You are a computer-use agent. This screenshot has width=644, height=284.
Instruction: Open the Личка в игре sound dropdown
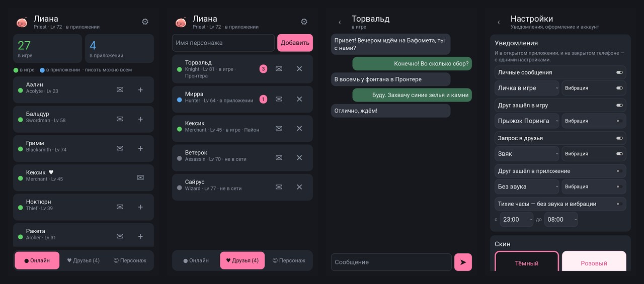click(527, 88)
